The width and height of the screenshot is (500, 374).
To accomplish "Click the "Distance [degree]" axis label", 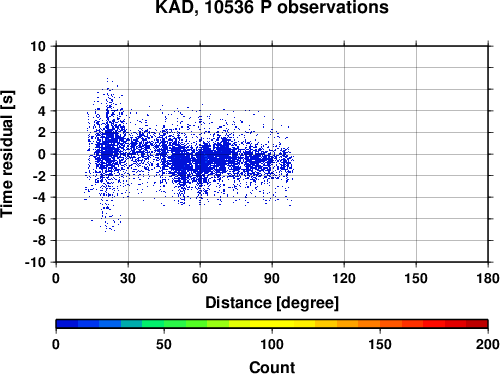I will point(272,303).
